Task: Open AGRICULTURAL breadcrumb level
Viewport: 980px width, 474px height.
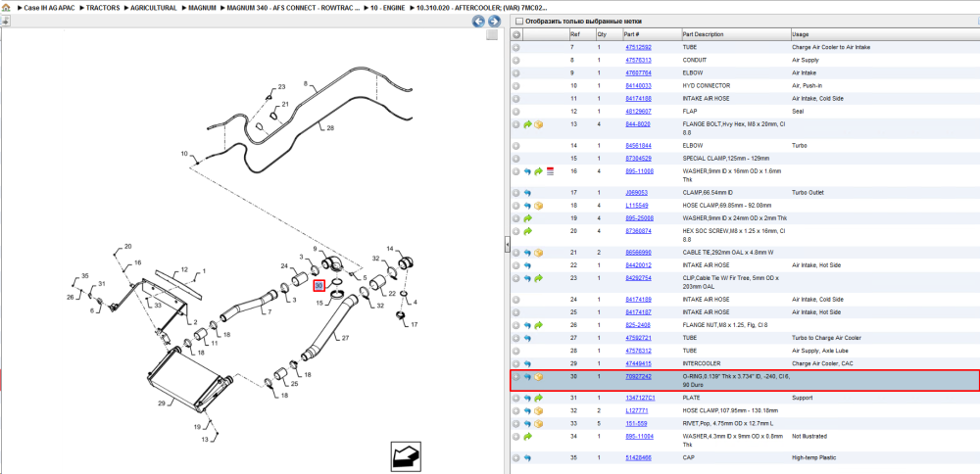Action: 154,8
